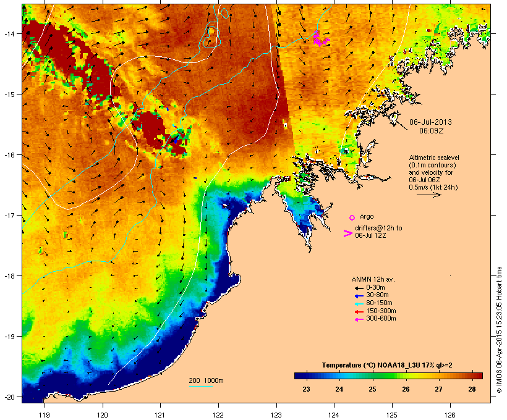The height and width of the screenshot is (420, 507).
Task: Click the '-20' latitude axis label
Action: [x=9, y=397]
